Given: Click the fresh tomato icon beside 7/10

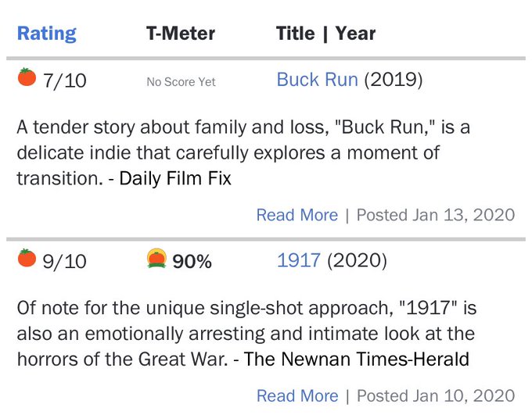Looking at the screenshot, I should [x=27, y=77].
